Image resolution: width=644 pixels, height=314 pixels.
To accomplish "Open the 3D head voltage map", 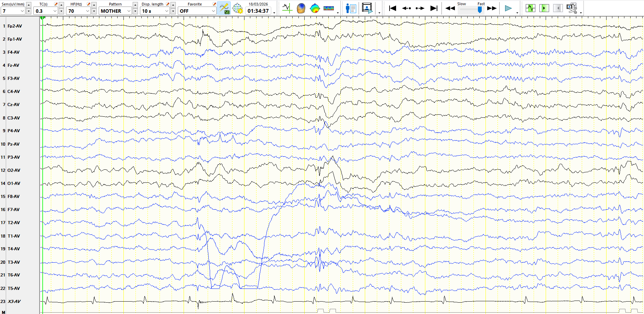I will (301, 8).
